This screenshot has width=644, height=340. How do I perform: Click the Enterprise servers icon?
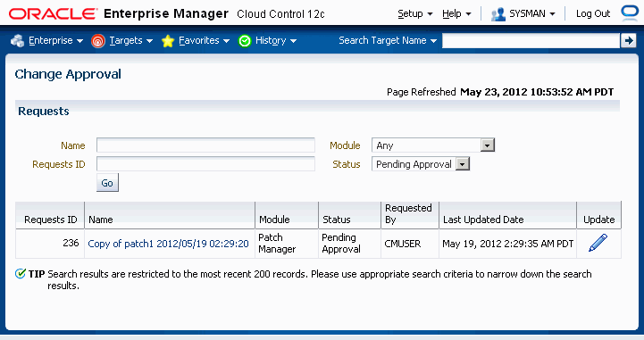pyautogui.click(x=17, y=40)
